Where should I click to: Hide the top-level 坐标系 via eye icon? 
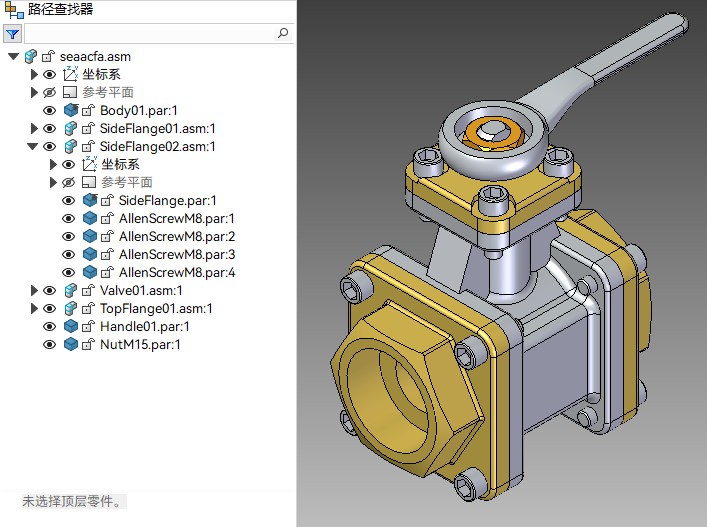50,74
